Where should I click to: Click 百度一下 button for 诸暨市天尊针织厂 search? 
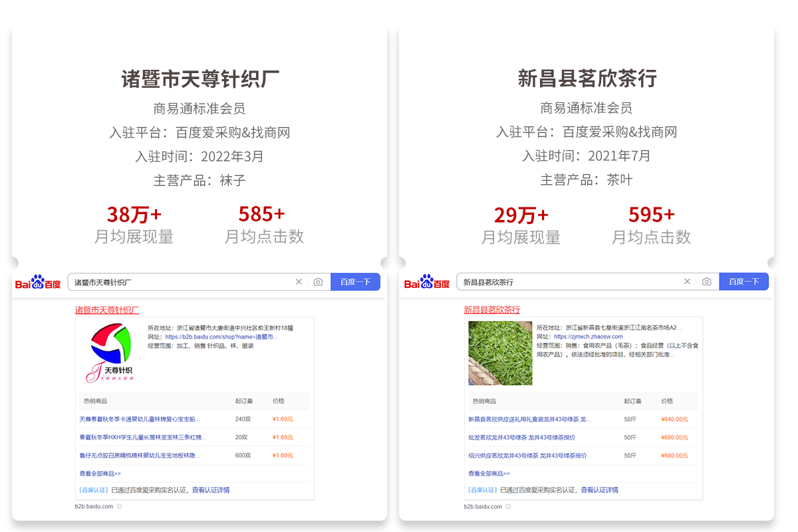coord(355,282)
